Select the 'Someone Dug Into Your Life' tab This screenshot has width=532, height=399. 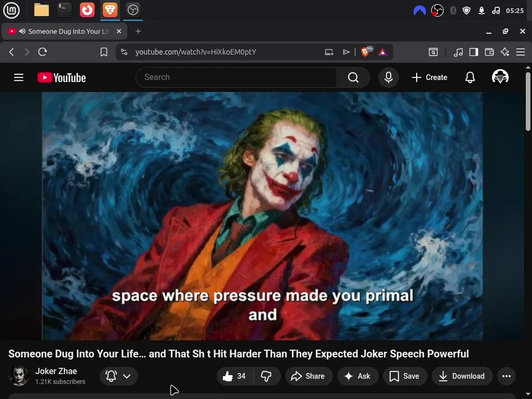pos(64,31)
